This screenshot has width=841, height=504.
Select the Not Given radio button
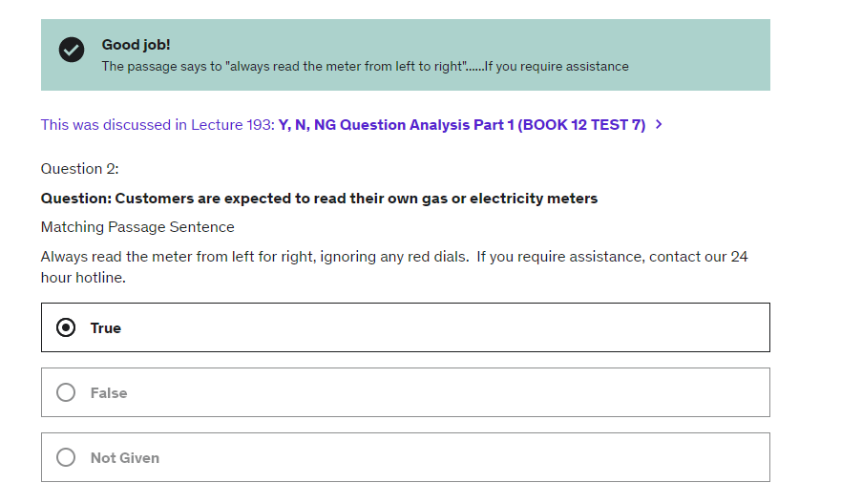click(66, 457)
